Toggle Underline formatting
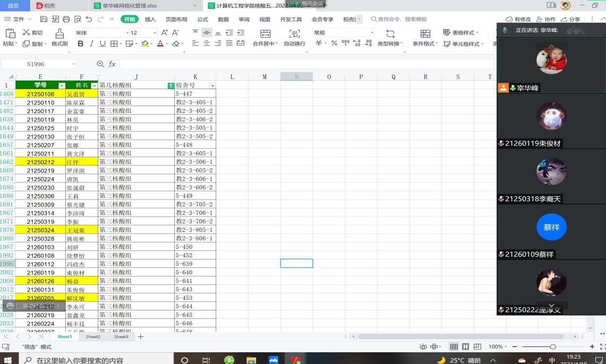The height and width of the screenshot is (364, 606). pos(103,44)
